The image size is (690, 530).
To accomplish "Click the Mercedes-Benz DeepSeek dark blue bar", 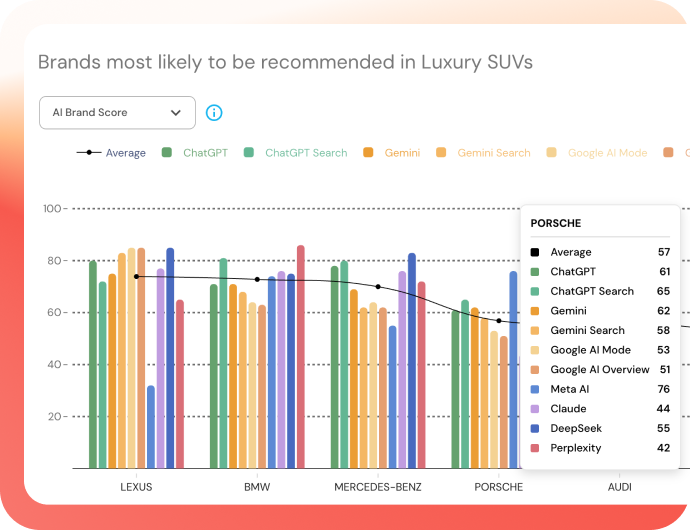I will click(412, 361).
